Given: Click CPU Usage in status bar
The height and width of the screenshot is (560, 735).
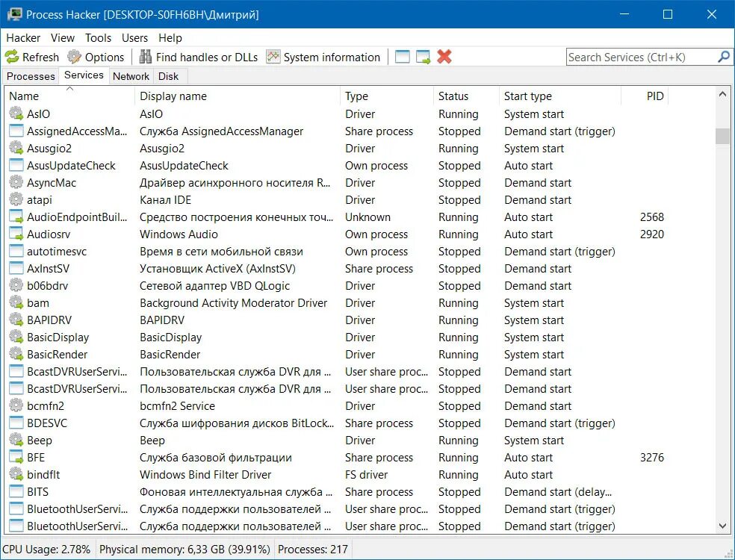Looking at the screenshot, I should tap(46, 549).
